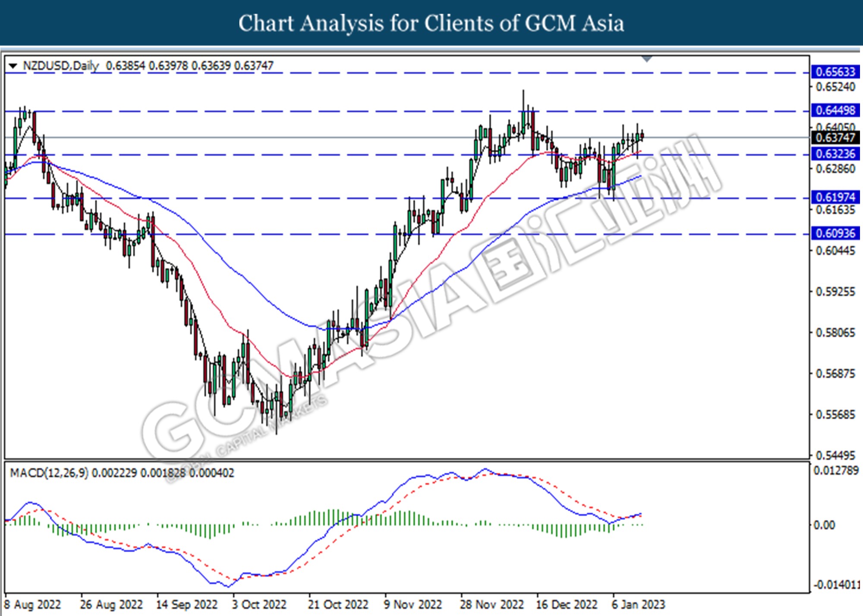Click the MACD upper scale value 0.012789
The image size is (863, 616).
[x=836, y=471]
